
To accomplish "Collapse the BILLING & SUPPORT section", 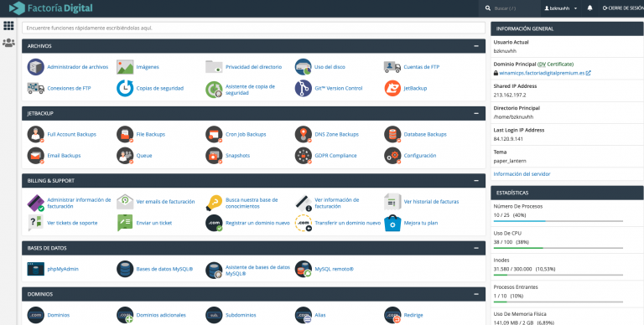I will pos(476,181).
